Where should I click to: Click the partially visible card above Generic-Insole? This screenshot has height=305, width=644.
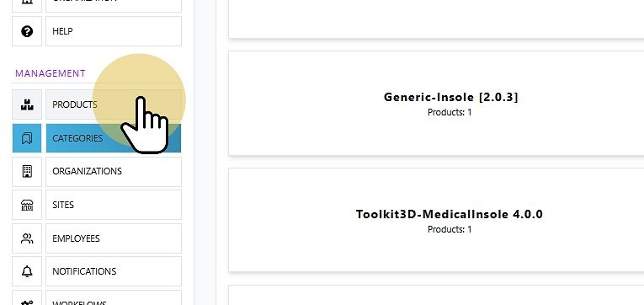point(436,19)
